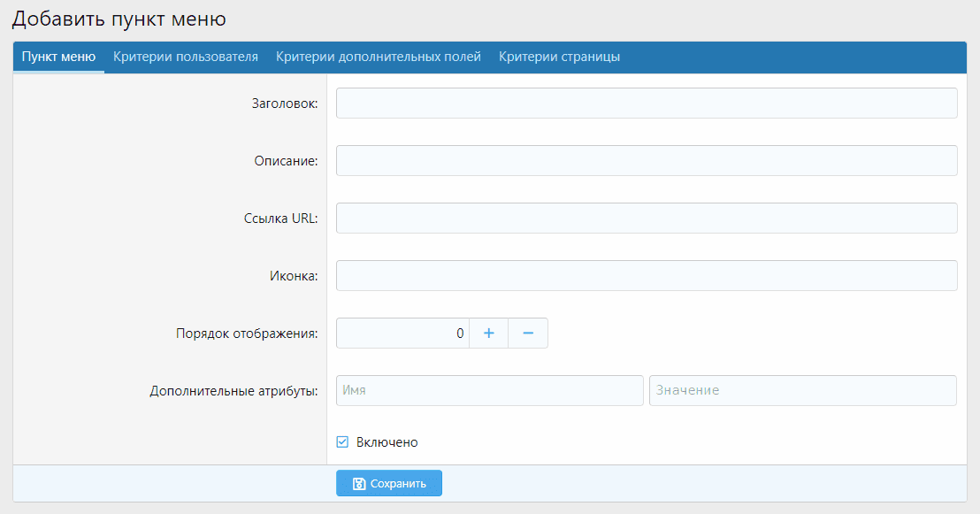Click the Включено checkbox label text

pyautogui.click(x=387, y=442)
